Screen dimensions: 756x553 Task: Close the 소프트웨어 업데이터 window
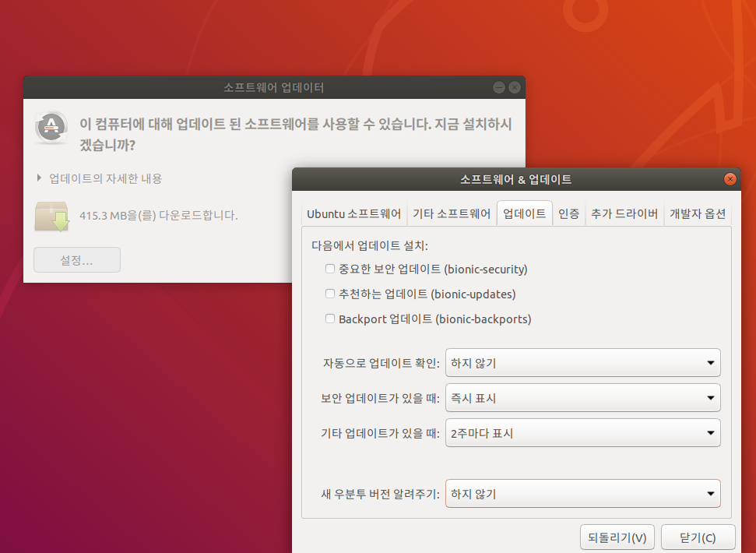pos(515,87)
